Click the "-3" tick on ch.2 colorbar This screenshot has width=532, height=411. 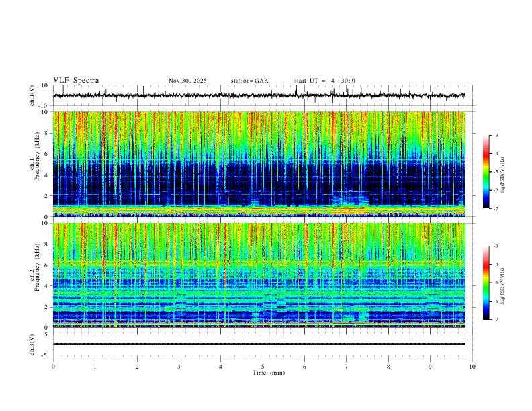click(495, 246)
